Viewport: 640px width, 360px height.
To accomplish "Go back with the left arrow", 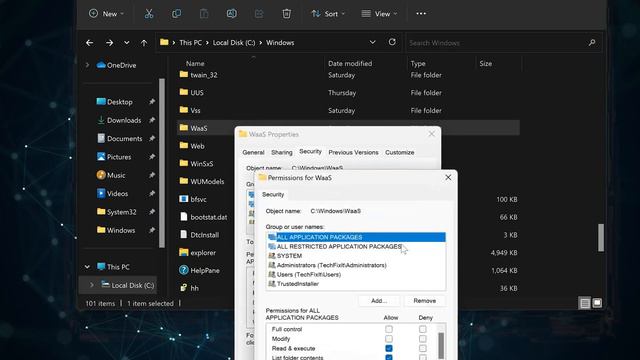I will pyautogui.click(x=89, y=42).
